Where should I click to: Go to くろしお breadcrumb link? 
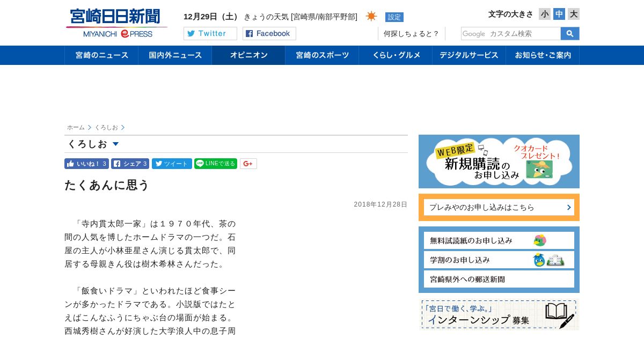tap(106, 127)
